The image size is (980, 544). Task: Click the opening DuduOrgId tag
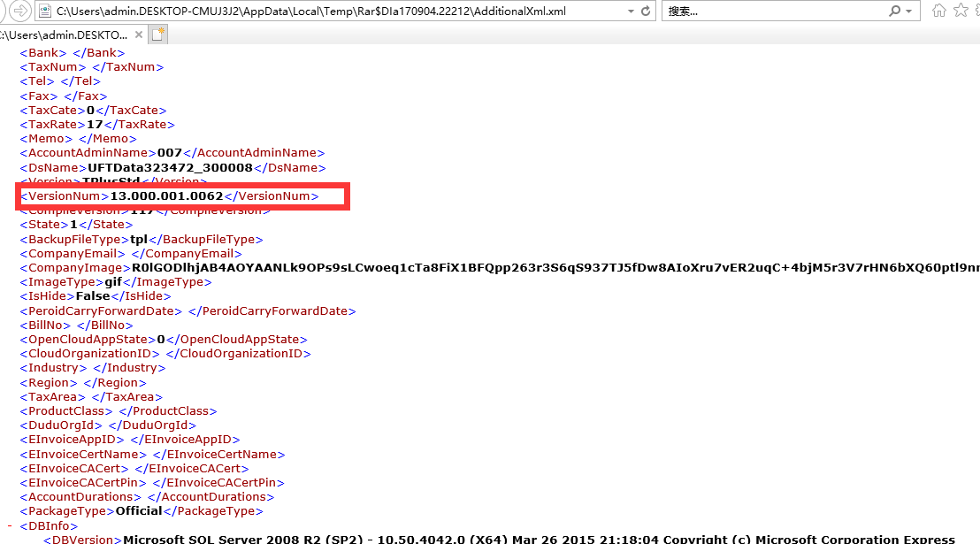(x=61, y=425)
